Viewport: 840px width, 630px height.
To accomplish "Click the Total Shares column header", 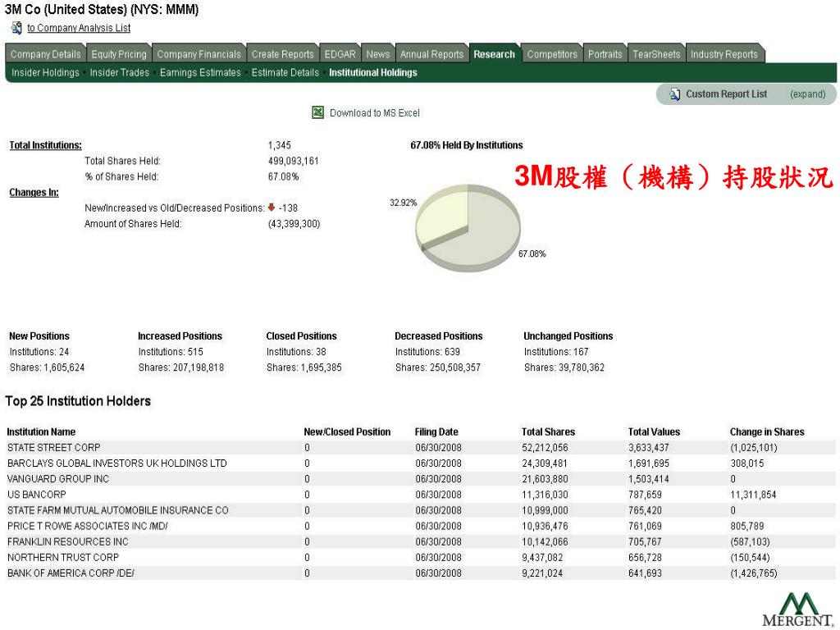I will click(x=548, y=431).
